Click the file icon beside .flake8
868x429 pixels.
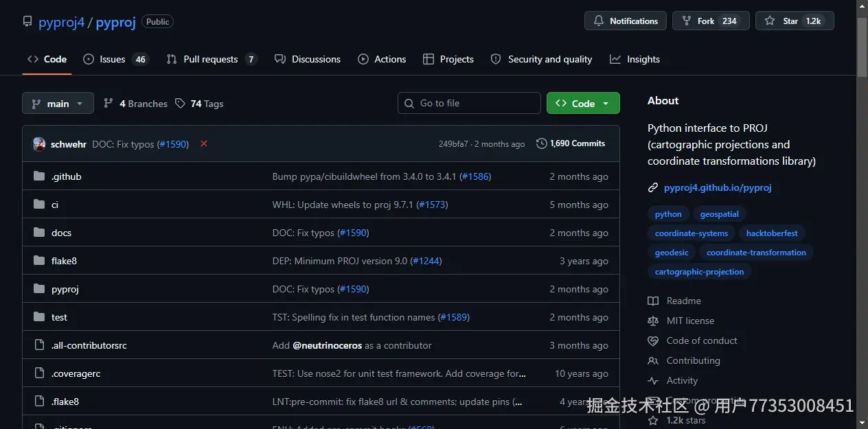39,402
